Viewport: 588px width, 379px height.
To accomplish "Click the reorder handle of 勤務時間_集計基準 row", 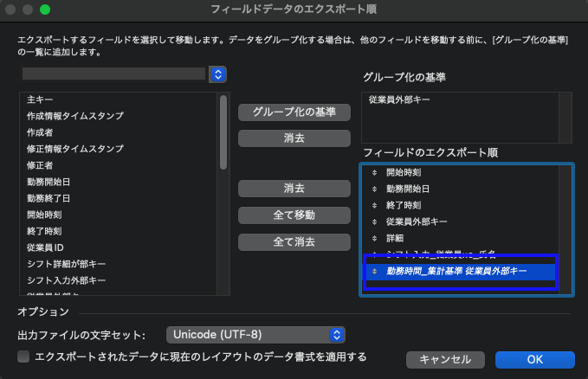I will pyautogui.click(x=374, y=271).
